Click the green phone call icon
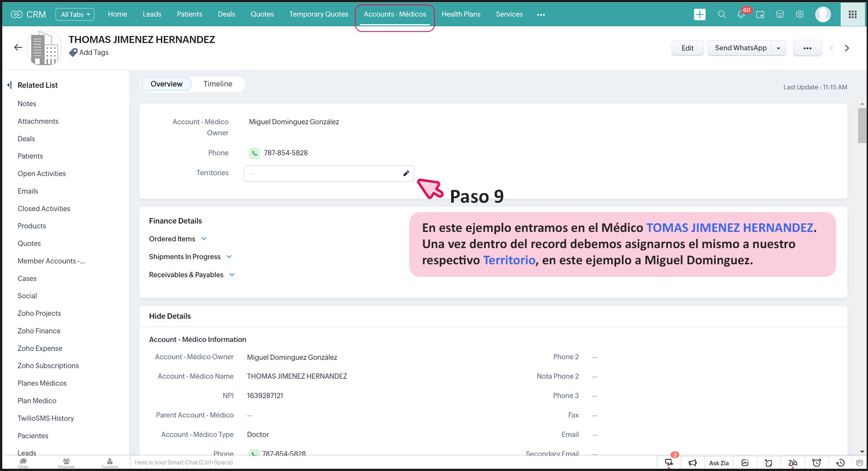This screenshot has height=471, width=868. 254,153
